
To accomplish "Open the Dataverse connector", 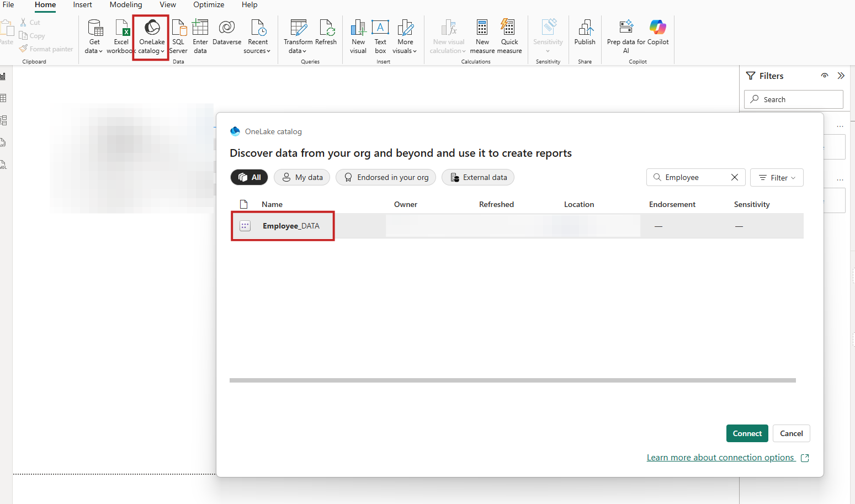I will (x=227, y=33).
